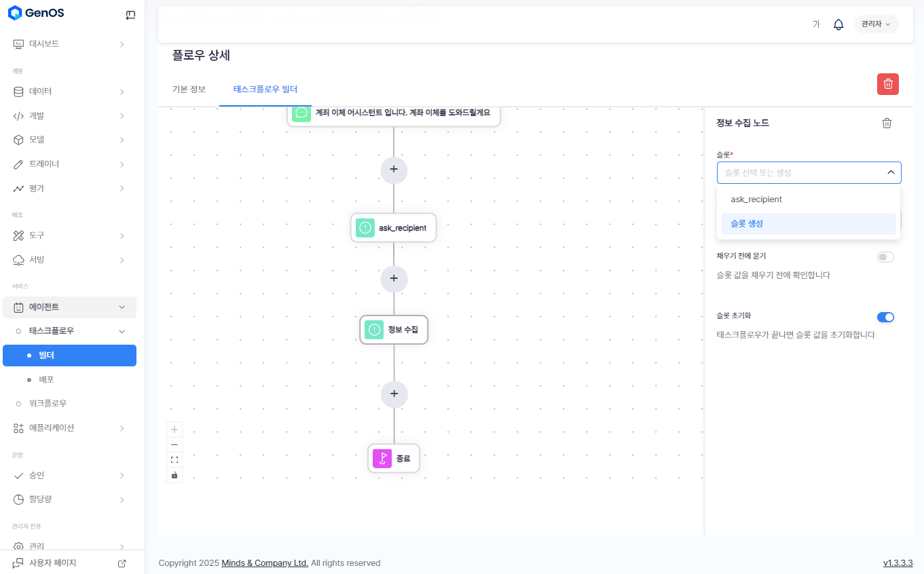The image size is (924, 574).
Task: Select the 종료 flag node
Action: tap(394, 459)
